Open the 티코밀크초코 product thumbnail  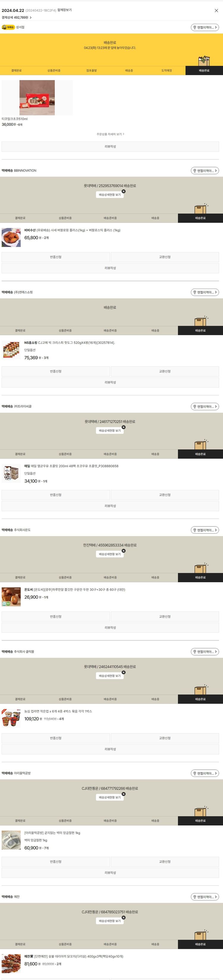[x=37, y=98]
